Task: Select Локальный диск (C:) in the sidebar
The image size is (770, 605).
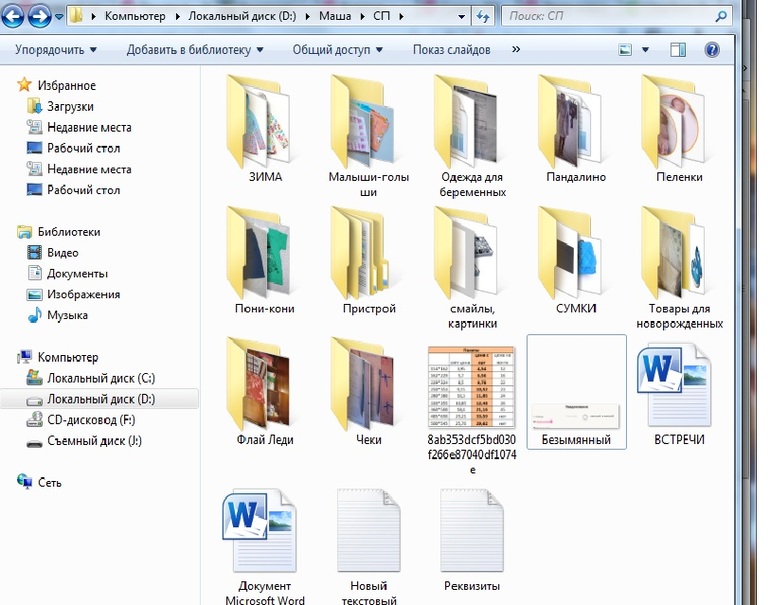Action: (x=100, y=378)
